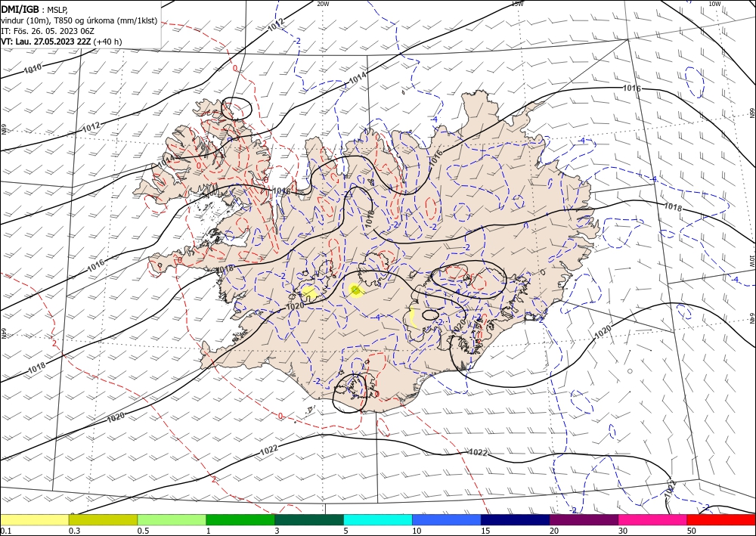
Task: Click the pink 30–50 legend swatch
Action: [x=653, y=519]
